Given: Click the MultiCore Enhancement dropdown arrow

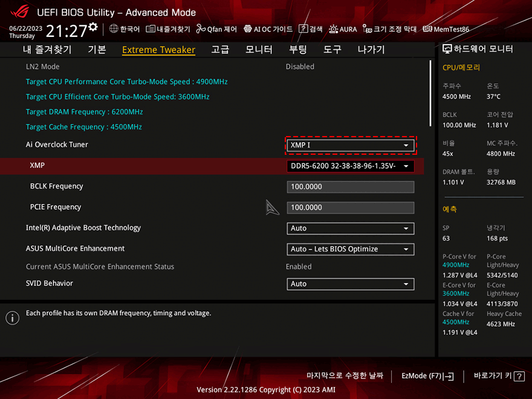Looking at the screenshot, I should 406,249.
